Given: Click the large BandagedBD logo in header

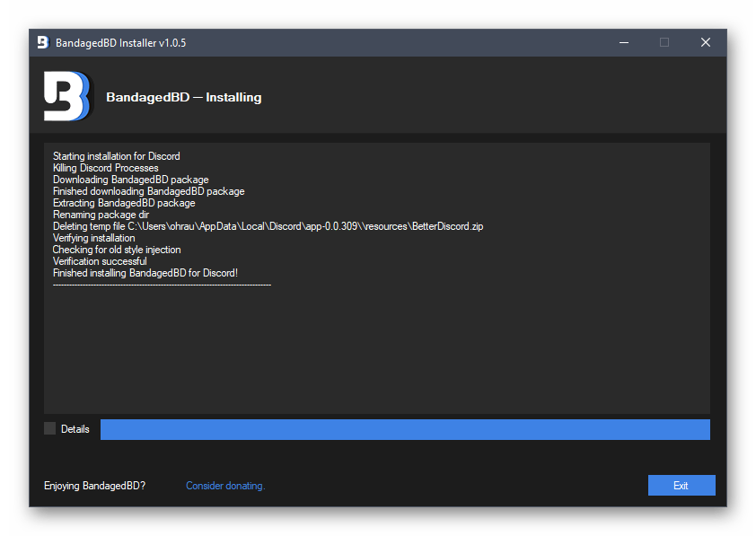Looking at the screenshot, I should pyautogui.click(x=67, y=96).
